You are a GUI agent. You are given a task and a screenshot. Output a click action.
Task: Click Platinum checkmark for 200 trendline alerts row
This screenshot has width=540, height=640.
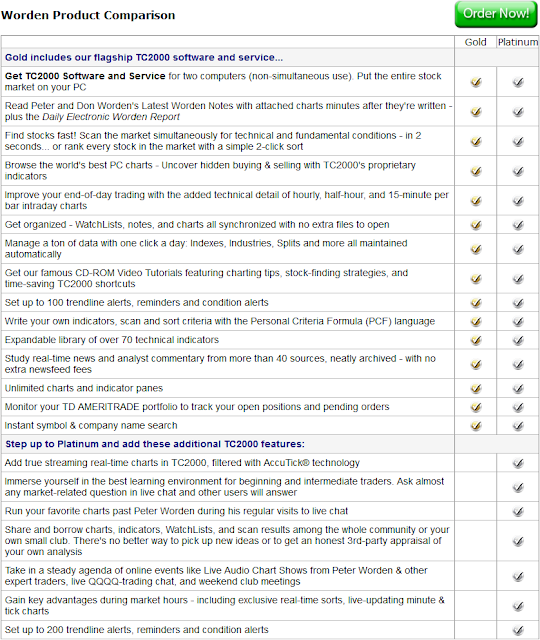518,630
